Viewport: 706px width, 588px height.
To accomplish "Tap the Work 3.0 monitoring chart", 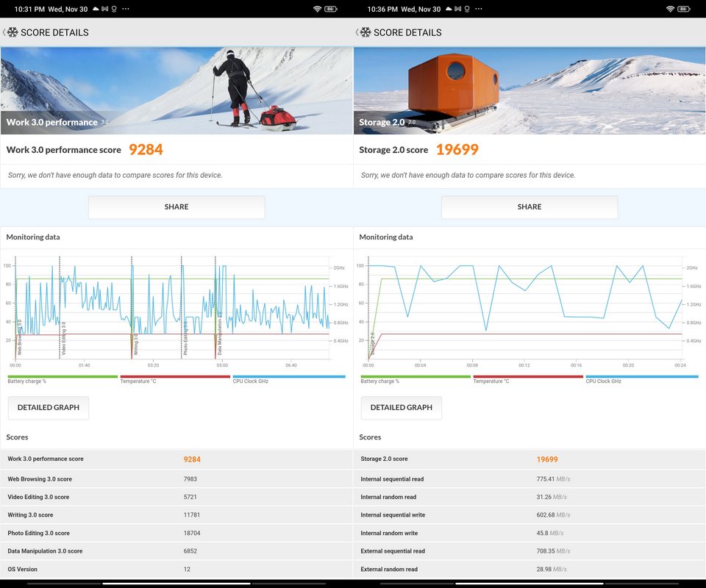I will [176, 310].
